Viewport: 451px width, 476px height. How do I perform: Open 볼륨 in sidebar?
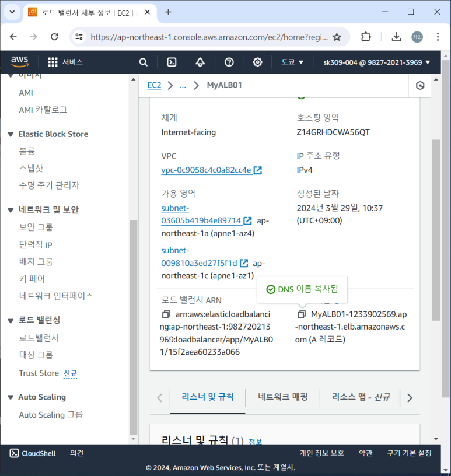27,151
